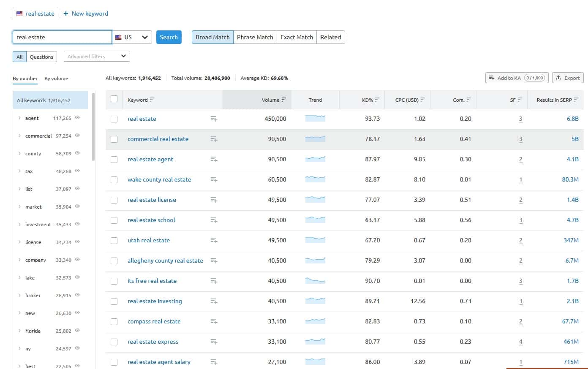This screenshot has width=588, height=369.
Task: Tick the select-all checkbox in table header
Action: tap(114, 99)
